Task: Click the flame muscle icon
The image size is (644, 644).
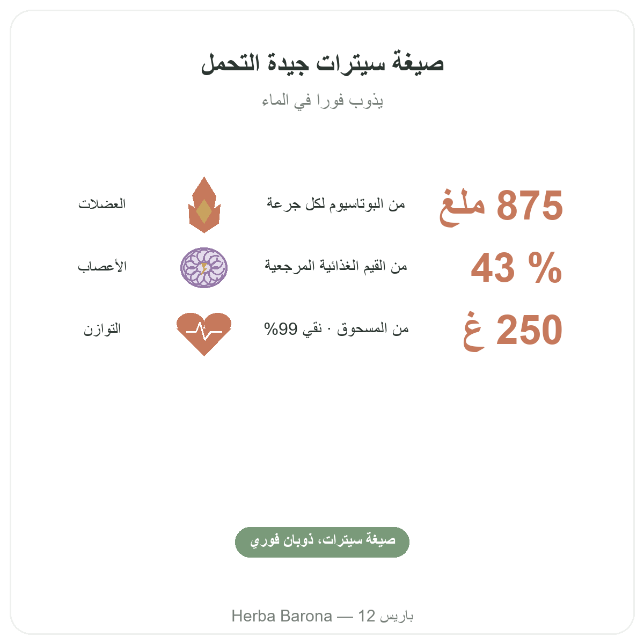Action: (x=204, y=204)
